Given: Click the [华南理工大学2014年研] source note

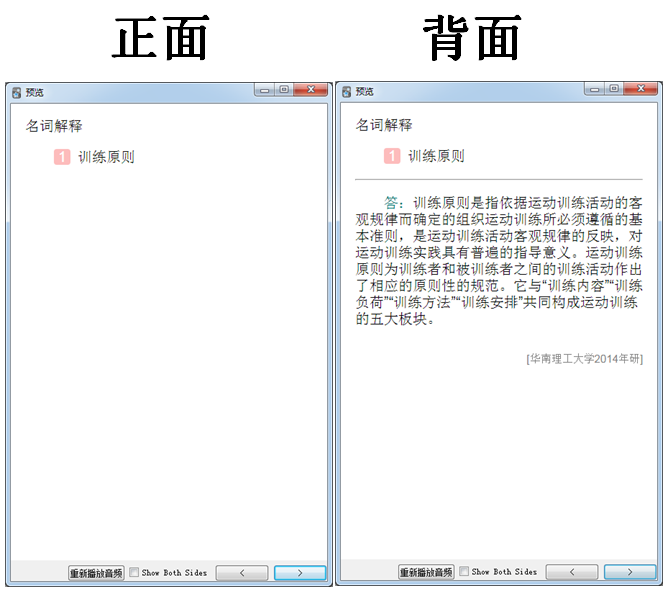Looking at the screenshot, I should coord(584,359).
